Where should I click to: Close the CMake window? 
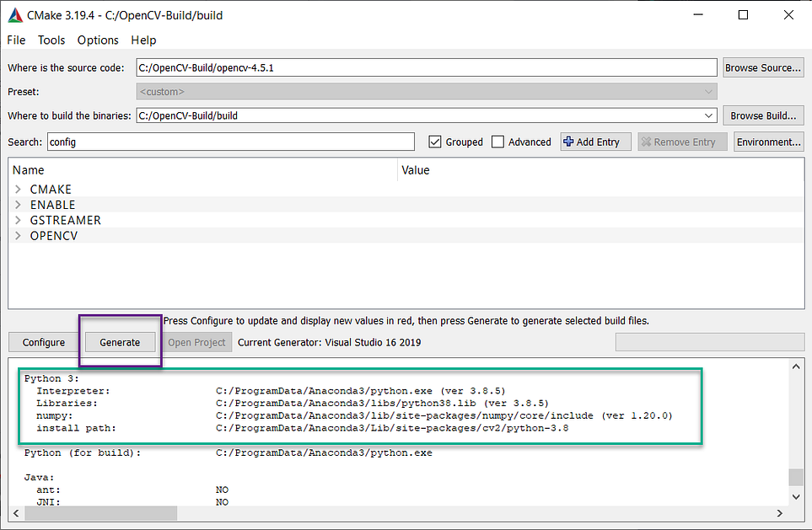point(788,15)
